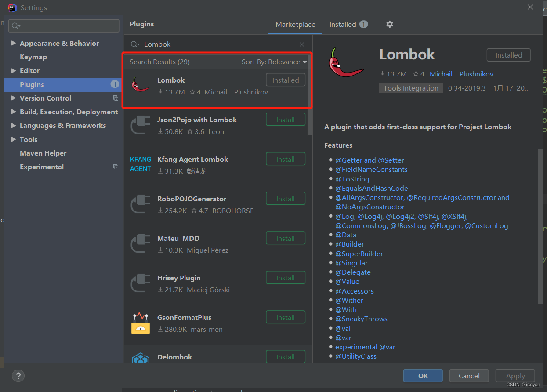
Task: Select Keymap in settings tree
Action: 33,57
